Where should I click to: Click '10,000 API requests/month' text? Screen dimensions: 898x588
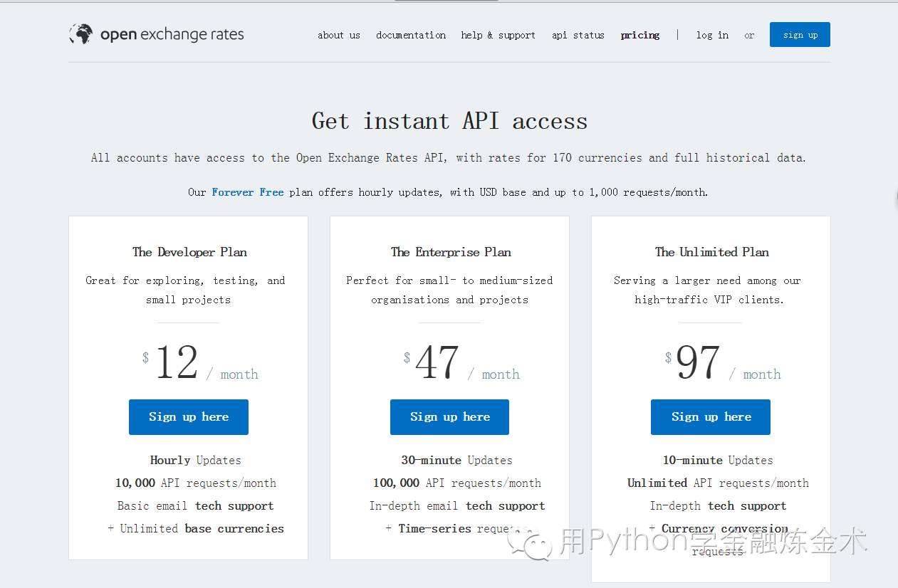[196, 483]
